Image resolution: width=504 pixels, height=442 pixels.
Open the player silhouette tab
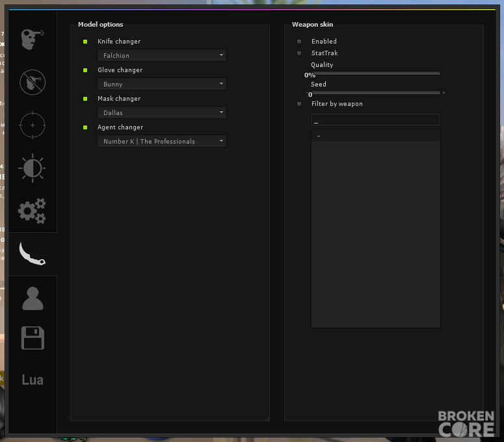33,298
